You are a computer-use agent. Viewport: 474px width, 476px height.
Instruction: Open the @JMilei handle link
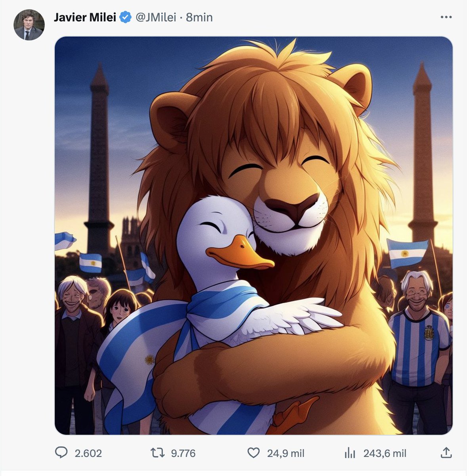[156, 17]
